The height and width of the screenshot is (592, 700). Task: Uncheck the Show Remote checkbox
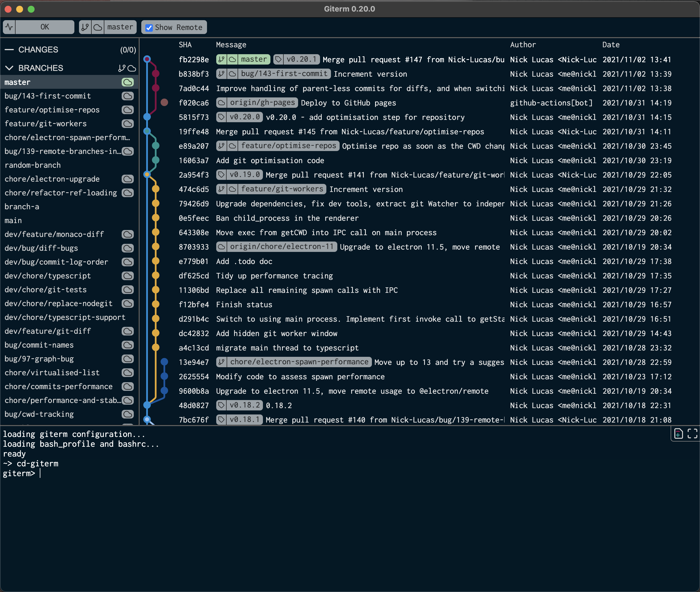tap(149, 27)
